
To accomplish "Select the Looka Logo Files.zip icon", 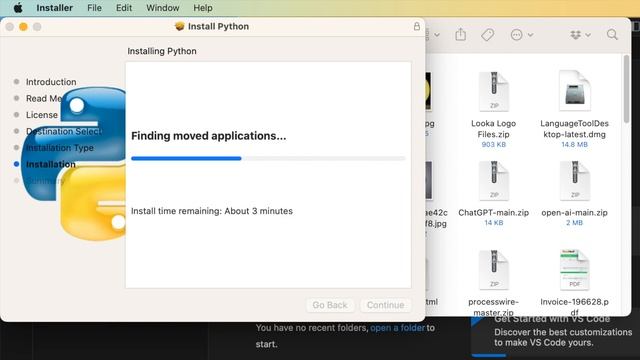I will pyautogui.click(x=493, y=91).
